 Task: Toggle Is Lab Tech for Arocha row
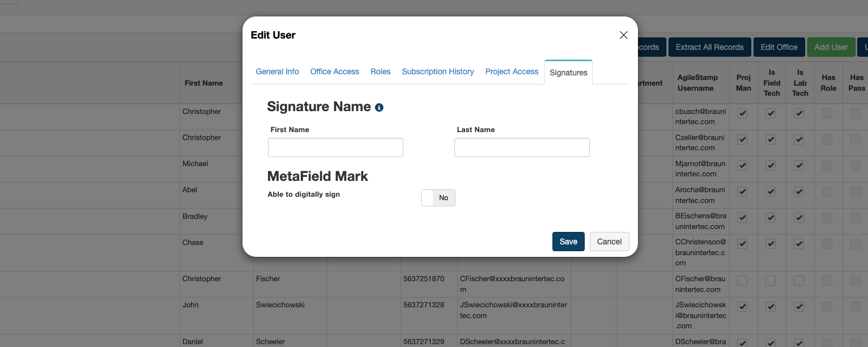799,192
